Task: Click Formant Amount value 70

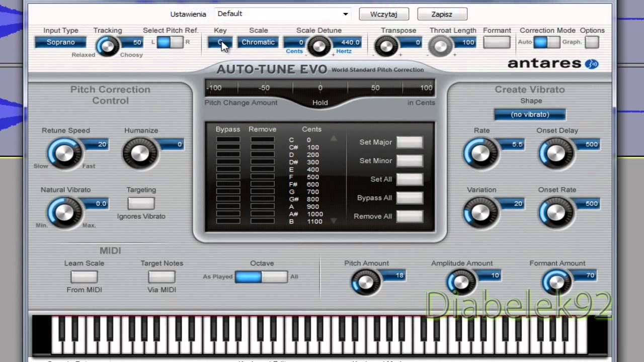Action: (x=586, y=275)
